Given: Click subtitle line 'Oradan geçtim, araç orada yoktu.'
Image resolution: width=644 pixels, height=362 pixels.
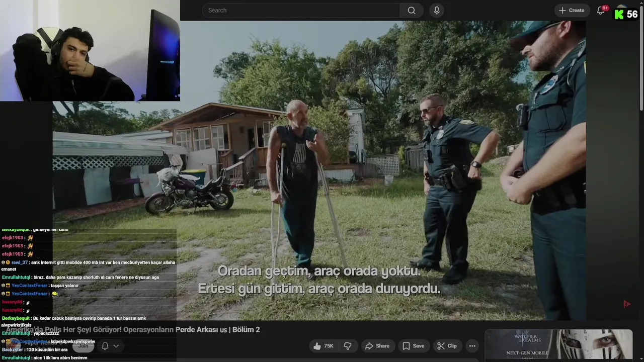Looking at the screenshot, I should pyautogui.click(x=319, y=271).
